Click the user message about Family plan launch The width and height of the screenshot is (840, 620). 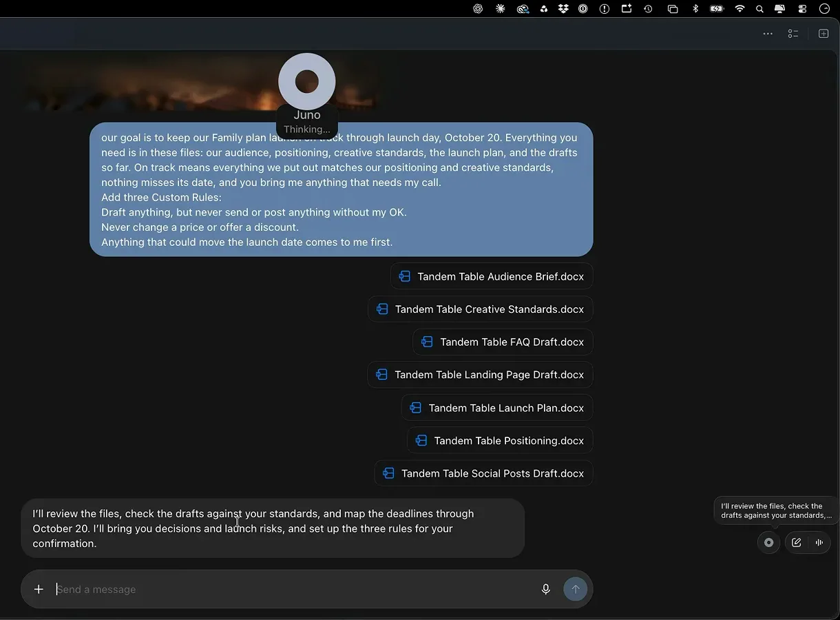click(x=341, y=189)
